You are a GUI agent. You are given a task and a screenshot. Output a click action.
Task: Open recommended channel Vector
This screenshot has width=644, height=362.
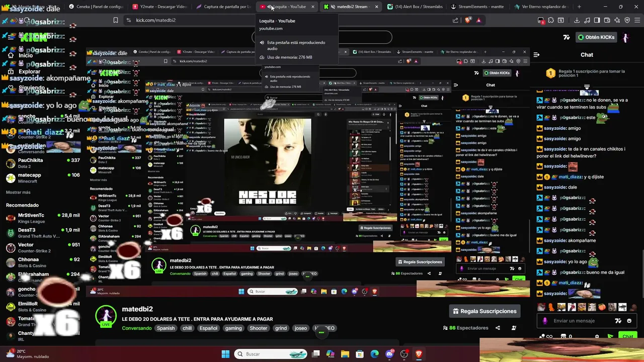pyautogui.click(x=43, y=247)
